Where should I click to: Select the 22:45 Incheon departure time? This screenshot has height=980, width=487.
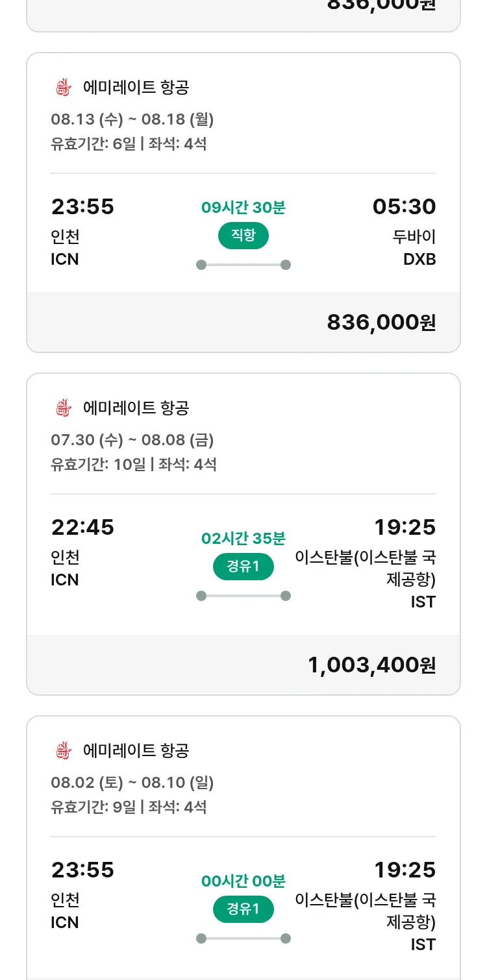tap(82, 528)
